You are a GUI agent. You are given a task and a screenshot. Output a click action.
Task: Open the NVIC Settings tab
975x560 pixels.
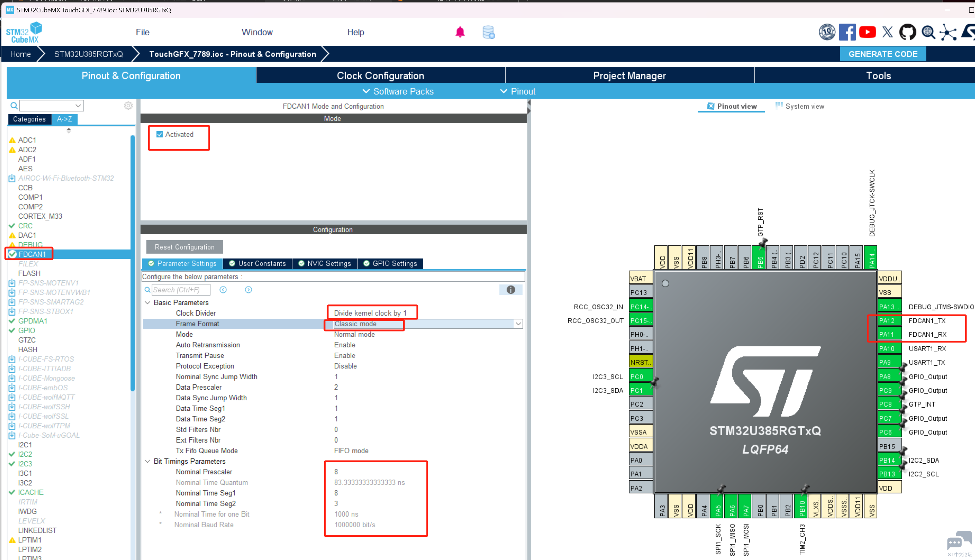coord(325,263)
